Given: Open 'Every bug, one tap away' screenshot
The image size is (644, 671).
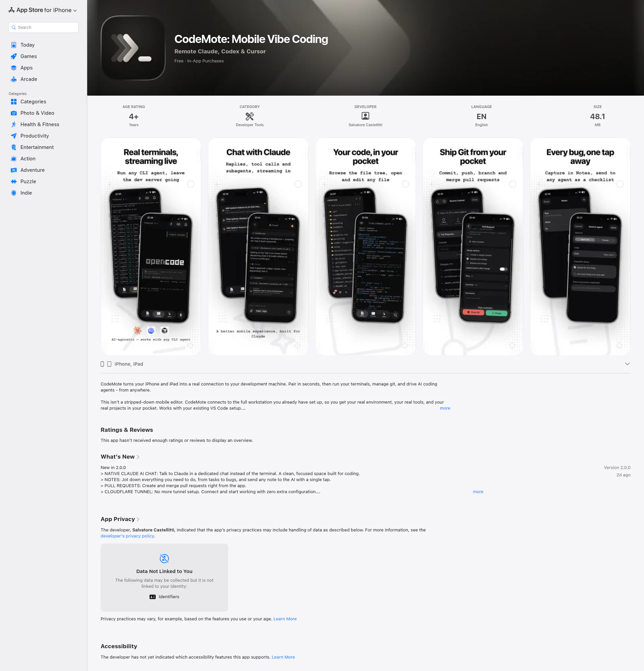Looking at the screenshot, I should [x=580, y=247].
